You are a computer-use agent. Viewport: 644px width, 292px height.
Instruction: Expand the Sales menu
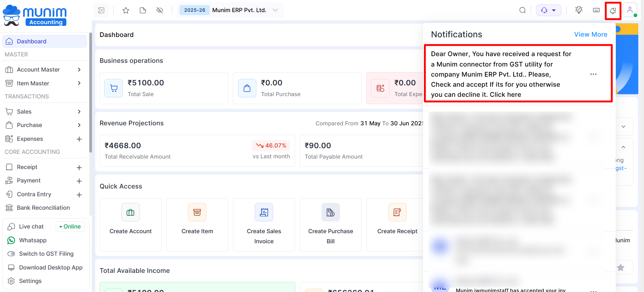tap(79, 112)
